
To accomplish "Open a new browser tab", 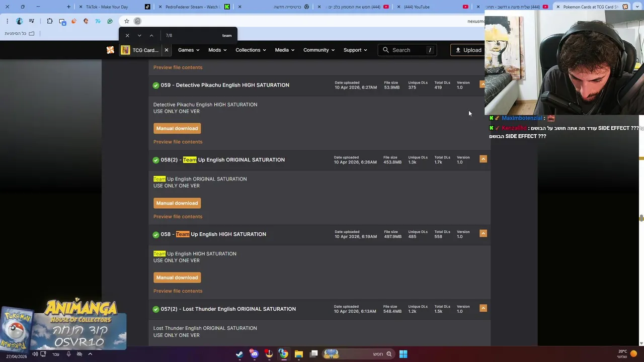I will pos(69,7).
